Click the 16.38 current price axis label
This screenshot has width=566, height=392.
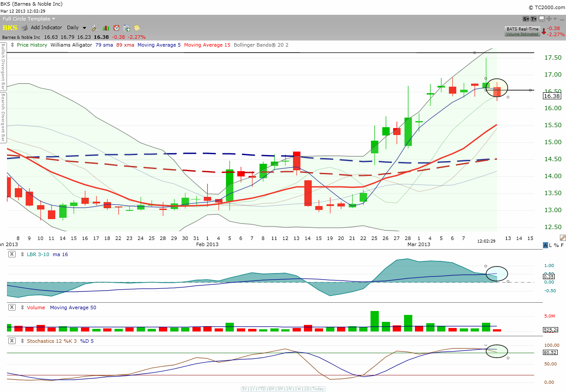pos(552,96)
